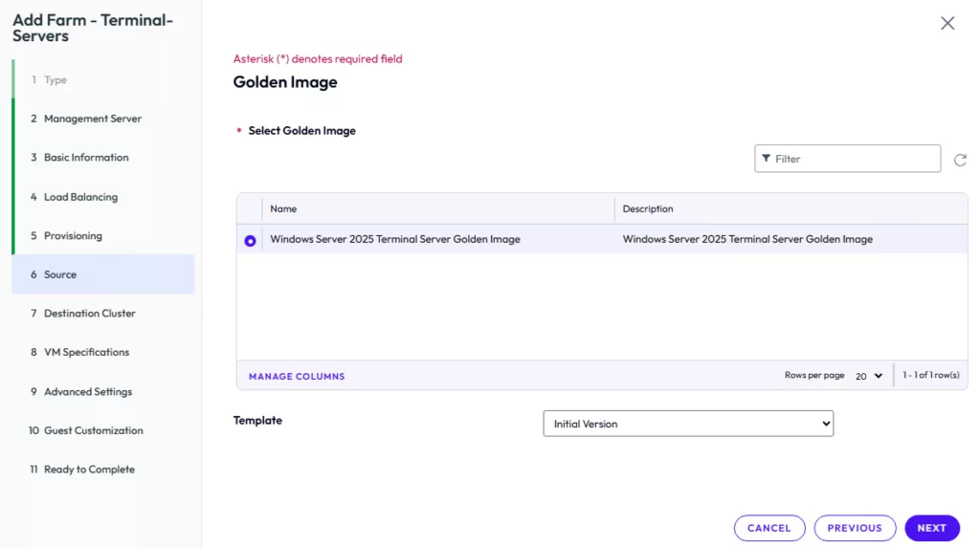
Task: Open the Rows per page dropdown
Action: point(869,376)
